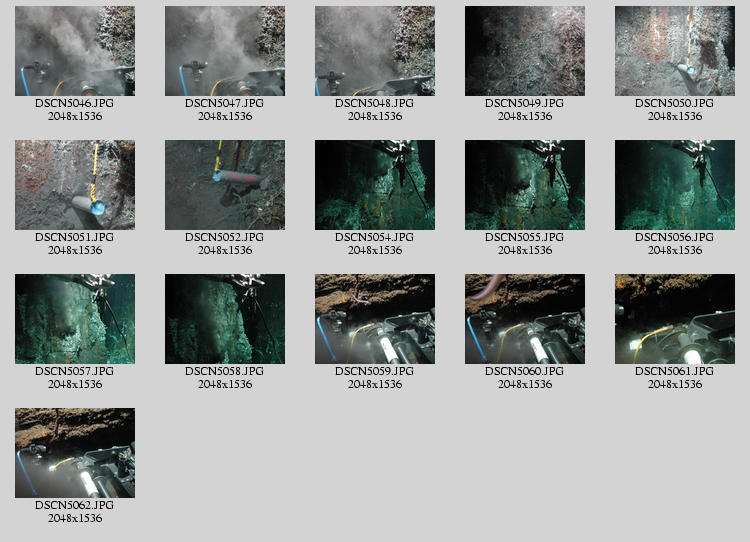Click the DSCN5062.JPG filename caption text
The image size is (750, 542).
pyautogui.click(x=75, y=506)
